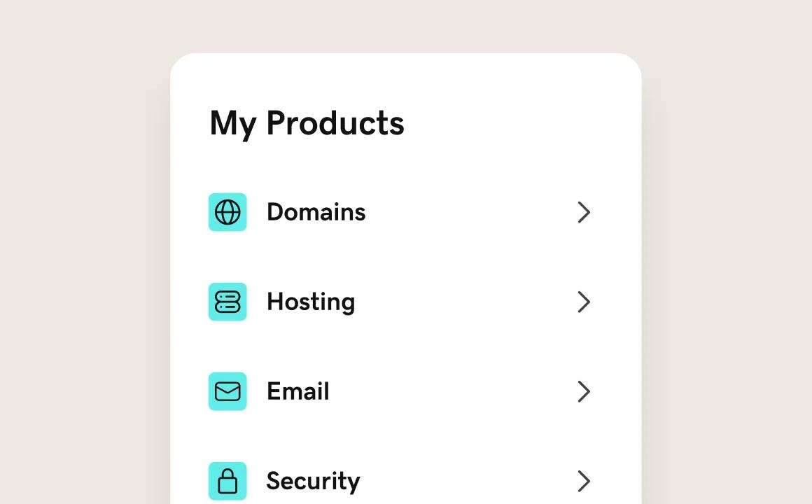This screenshot has height=504, width=812.
Task: Click the Domains list row
Action: click(399, 212)
